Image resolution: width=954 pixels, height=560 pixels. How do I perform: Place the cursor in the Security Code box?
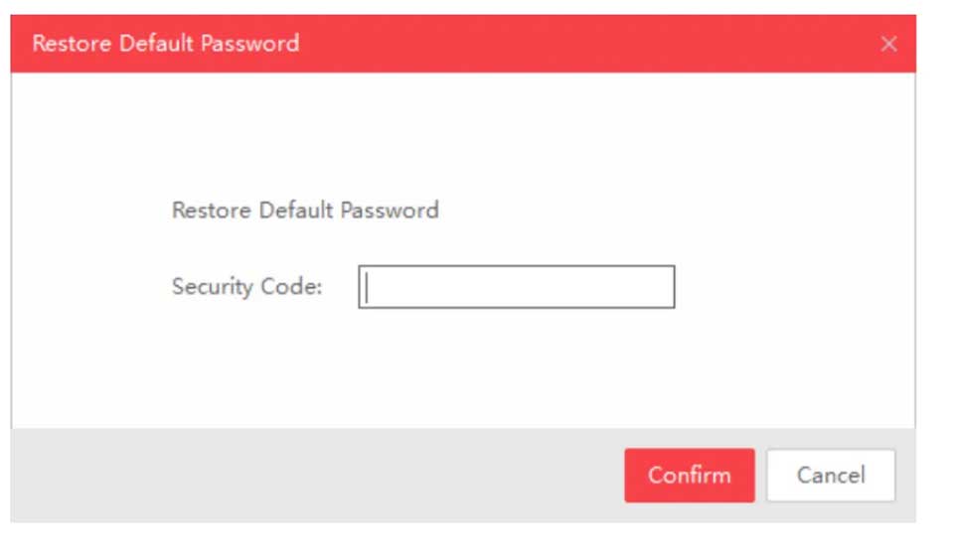pos(517,287)
